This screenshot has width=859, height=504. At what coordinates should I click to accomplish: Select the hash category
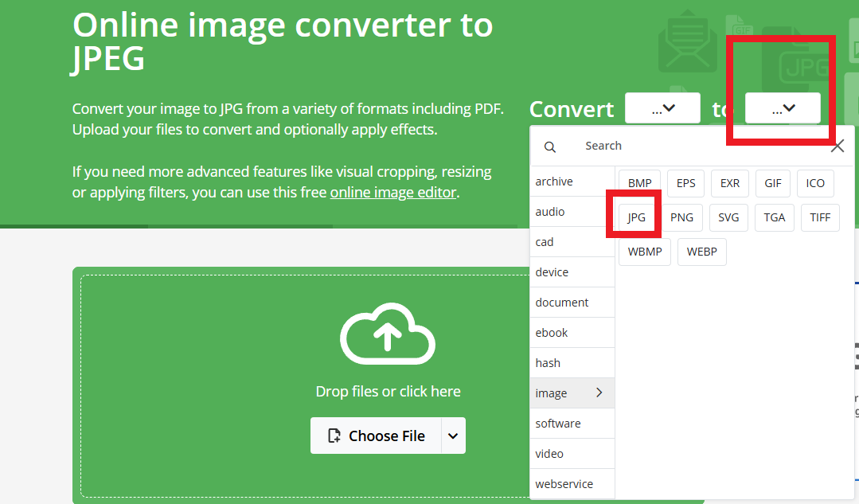[x=572, y=362]
